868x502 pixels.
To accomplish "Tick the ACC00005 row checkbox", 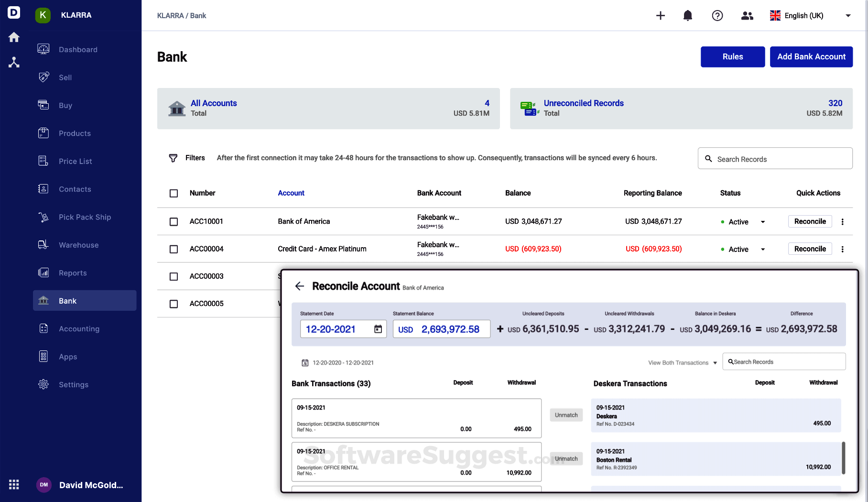I will 174,304.
